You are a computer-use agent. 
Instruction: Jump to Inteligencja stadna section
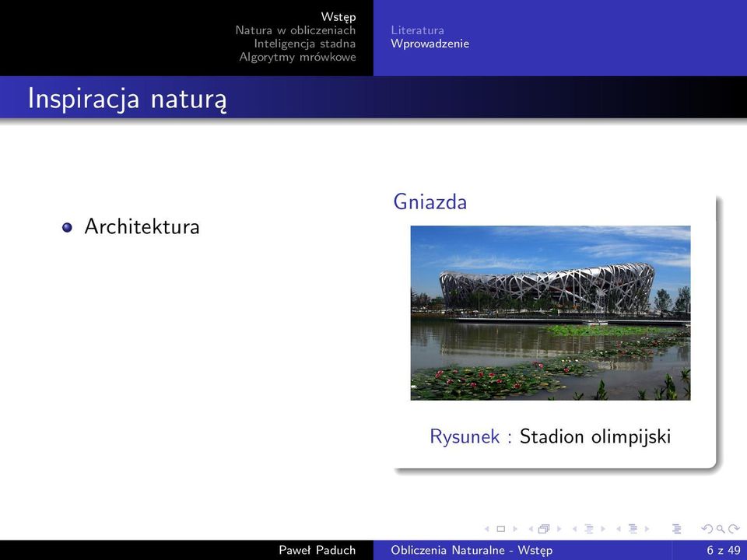[x=304, y=44]
